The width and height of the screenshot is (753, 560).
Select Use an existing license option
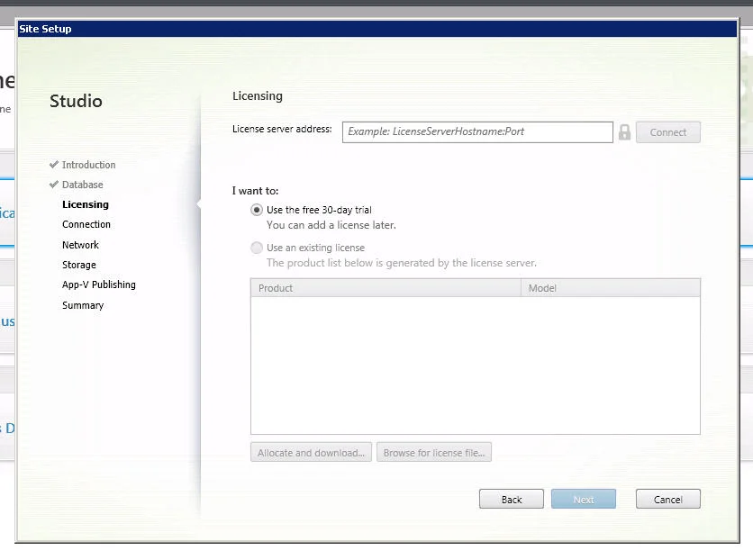pyautogui.click(x=257, y=248)
